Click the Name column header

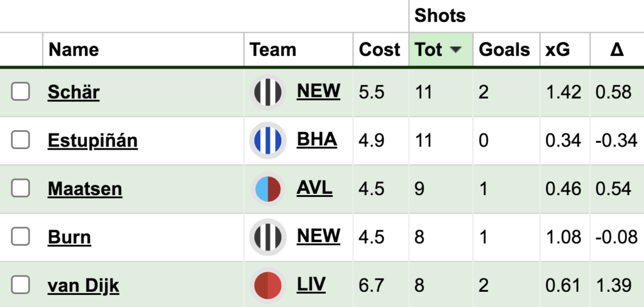(74, 50)
